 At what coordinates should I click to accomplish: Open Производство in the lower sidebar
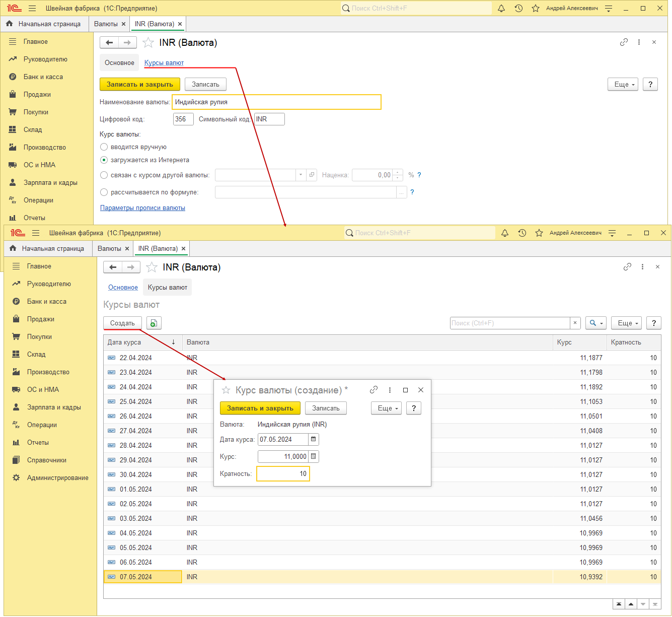[48, 372]
